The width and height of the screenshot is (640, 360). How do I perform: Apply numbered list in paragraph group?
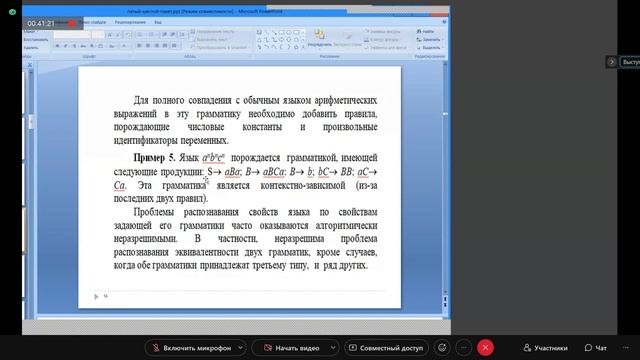coord(151,35)
